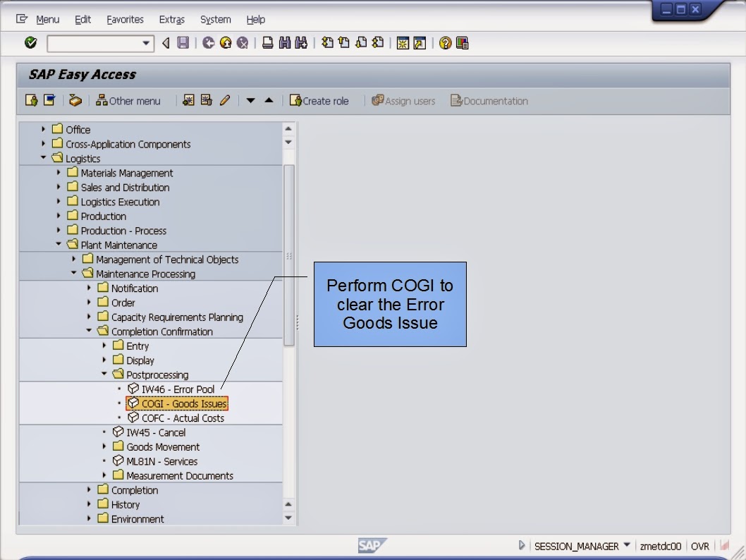This screenshot has height=560, width=746.
Task: Open the SESSION_MANAGER status dropdown arrow
Action: point(627,545)
